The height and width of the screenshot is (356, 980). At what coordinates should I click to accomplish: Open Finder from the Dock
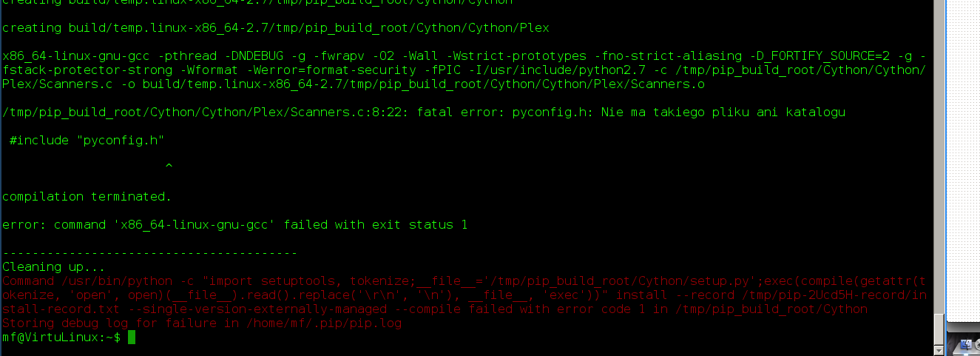click(966, 344)
